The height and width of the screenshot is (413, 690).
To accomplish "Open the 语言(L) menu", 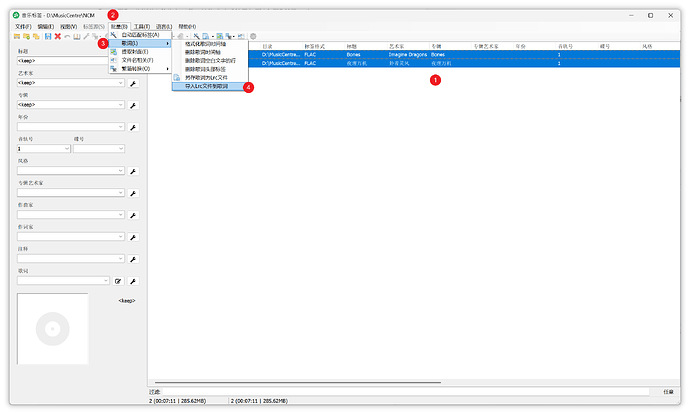I will (164, 27).
